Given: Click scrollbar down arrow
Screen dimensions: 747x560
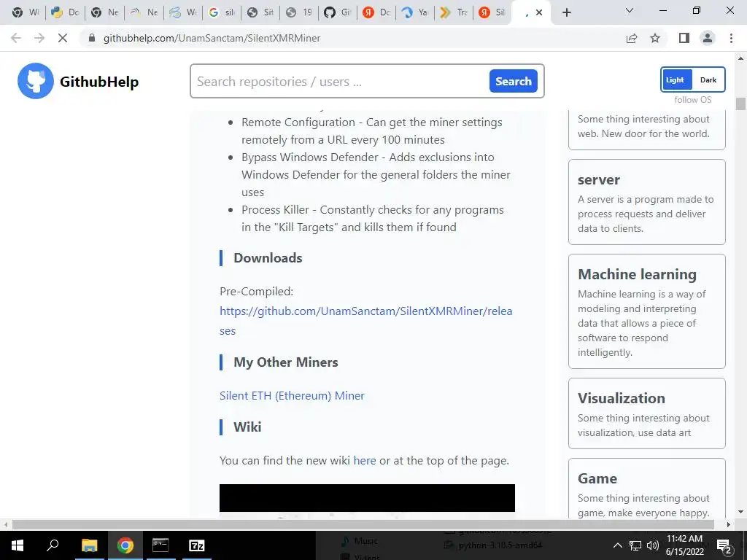Looking at the screenshot, I should coord(740,513).
